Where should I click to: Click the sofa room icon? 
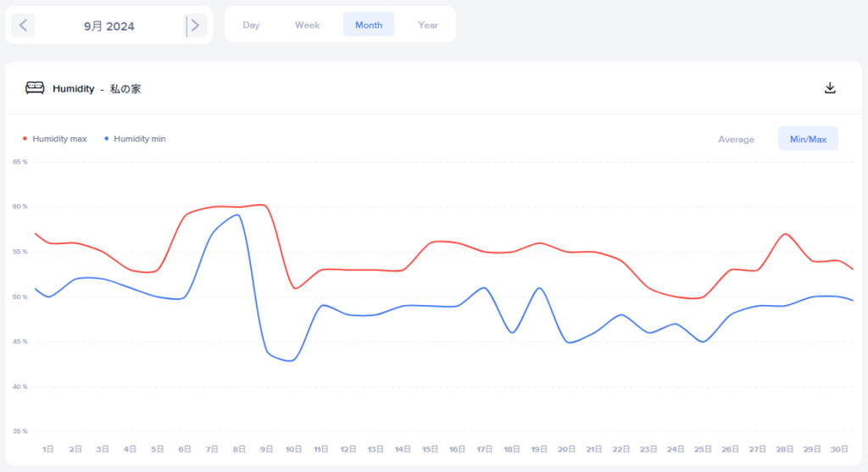point(35,88)
